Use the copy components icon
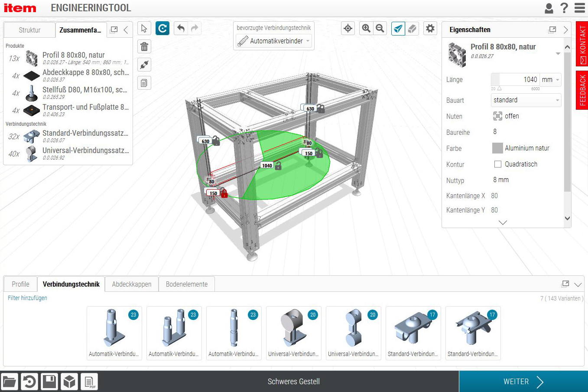Screen dimensions: 588x392 (x=144, y=83)
